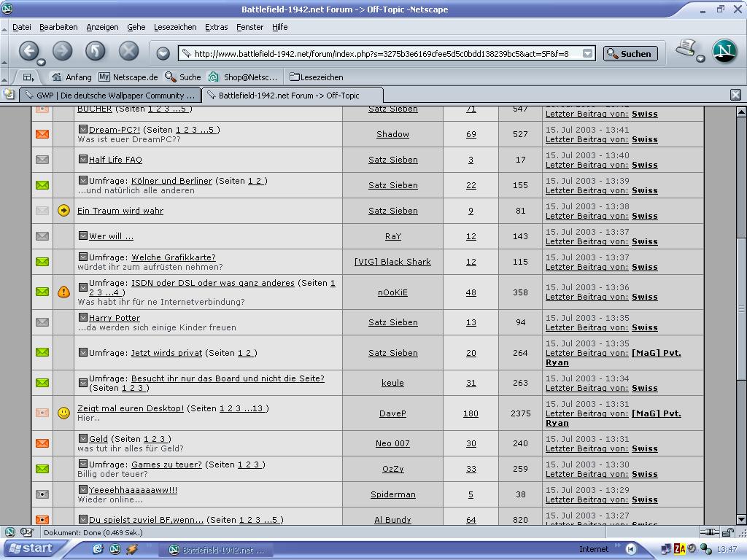This screenshot has height=560, width=747.
Task: Click the jump-to-newest icon before Half Life FAQ
Action: click(x=83, y=159)
